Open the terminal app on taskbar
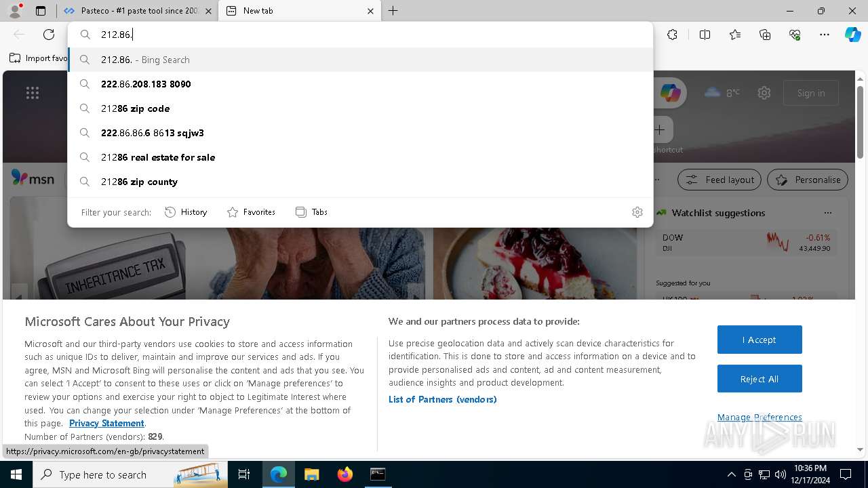 378,474
